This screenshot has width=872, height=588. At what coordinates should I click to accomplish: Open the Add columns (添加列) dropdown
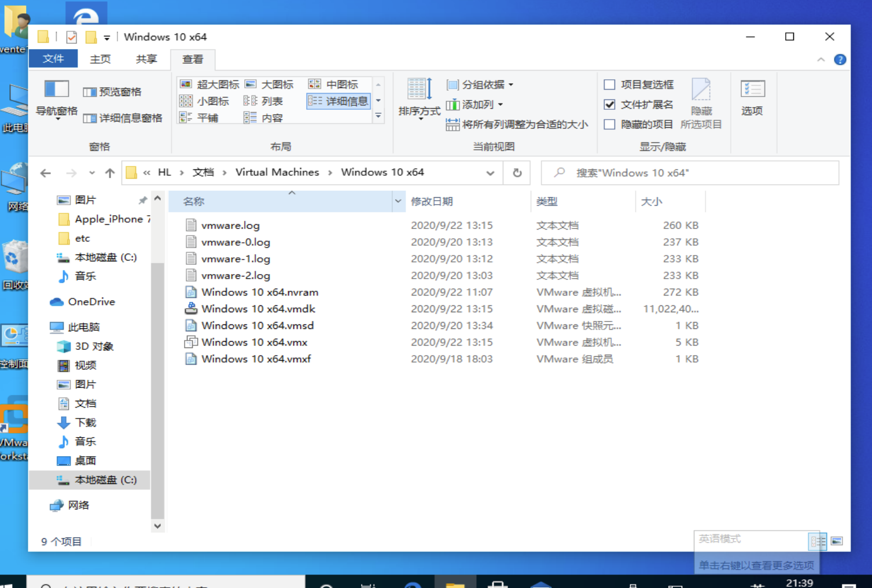pos(474,105)
